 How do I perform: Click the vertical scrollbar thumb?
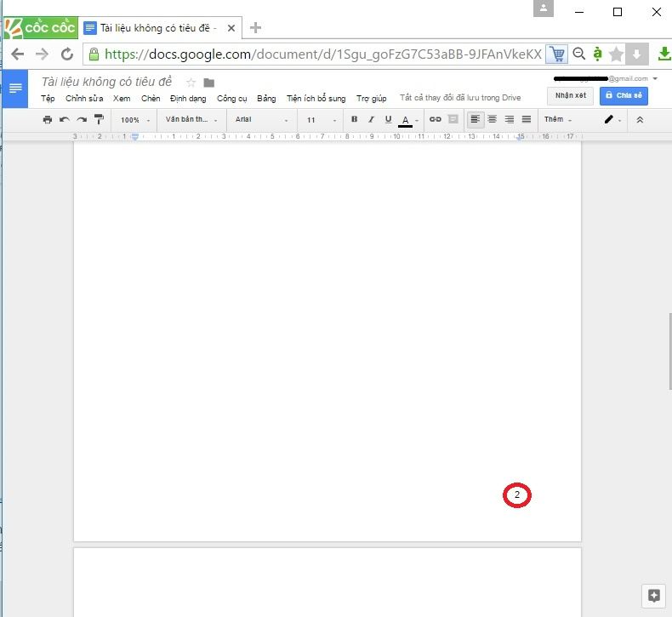click(x=669, y=351)
